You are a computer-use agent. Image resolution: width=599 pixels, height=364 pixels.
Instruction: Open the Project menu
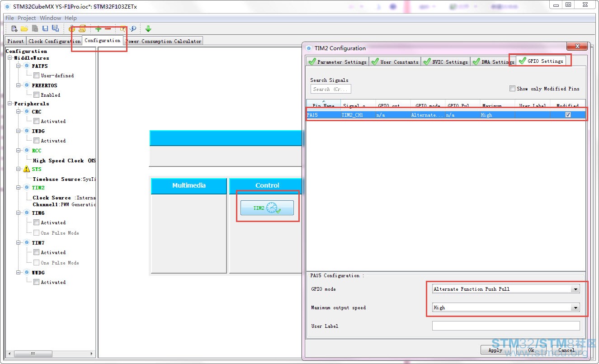[x=27, y=18]
